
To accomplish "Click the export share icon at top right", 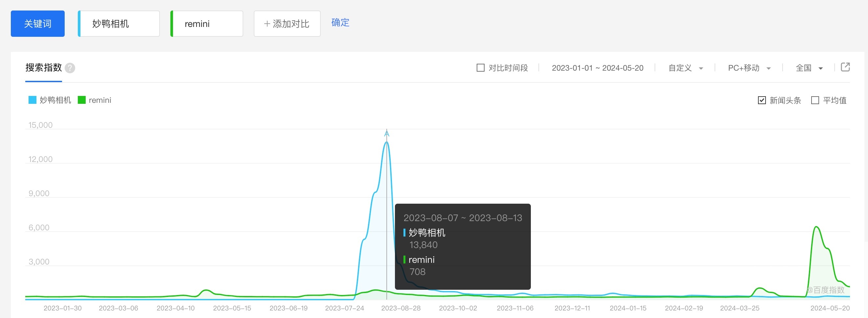I will [x=845, y=67].
